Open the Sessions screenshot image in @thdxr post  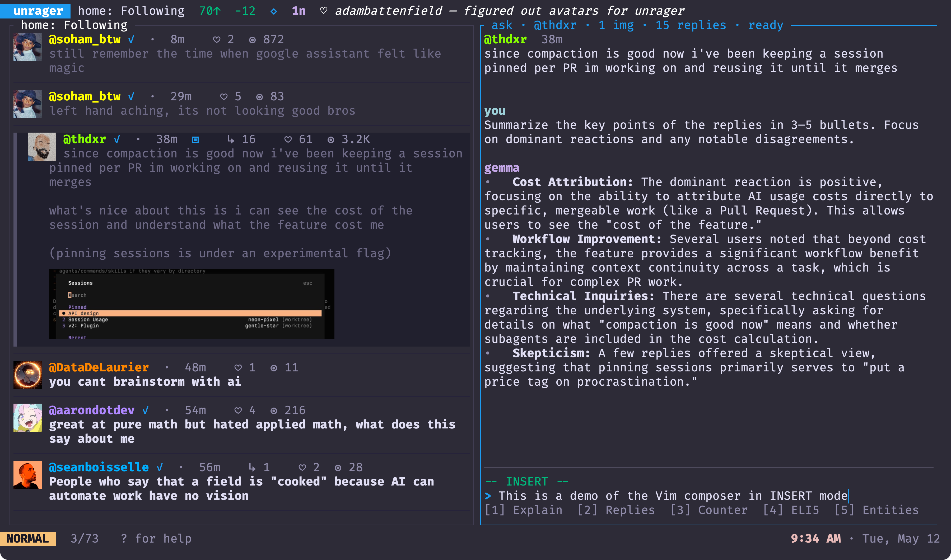point(192,304)
